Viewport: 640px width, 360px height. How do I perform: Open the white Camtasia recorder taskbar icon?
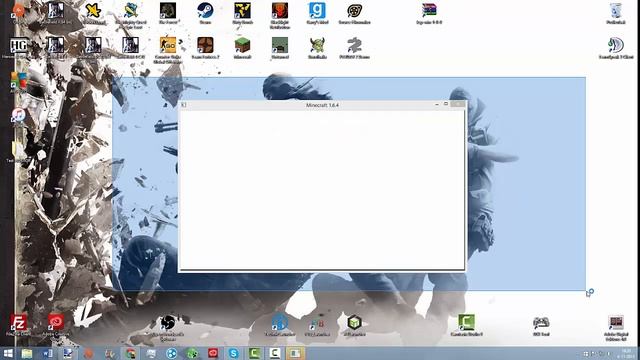[x=275, y=353]
